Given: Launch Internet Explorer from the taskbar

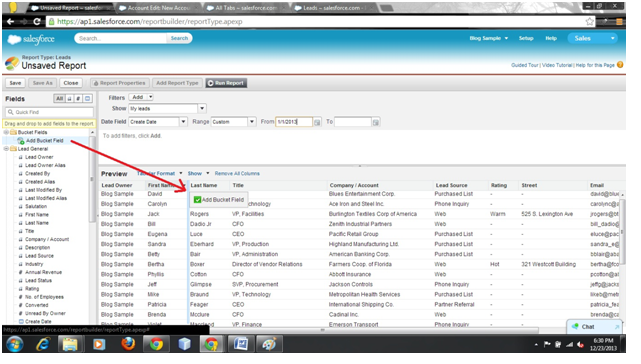Looking at the screenshot, I should pos(43,344).
